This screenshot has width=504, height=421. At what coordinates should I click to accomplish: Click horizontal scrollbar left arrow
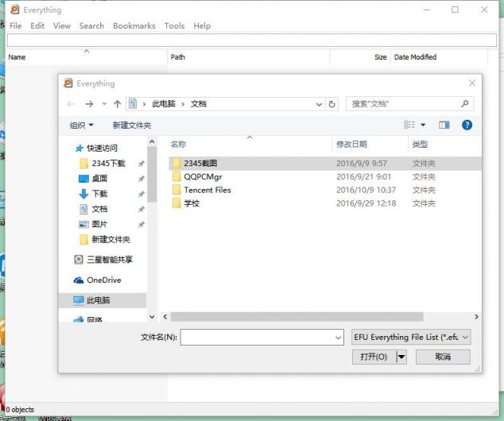point(165,317)
